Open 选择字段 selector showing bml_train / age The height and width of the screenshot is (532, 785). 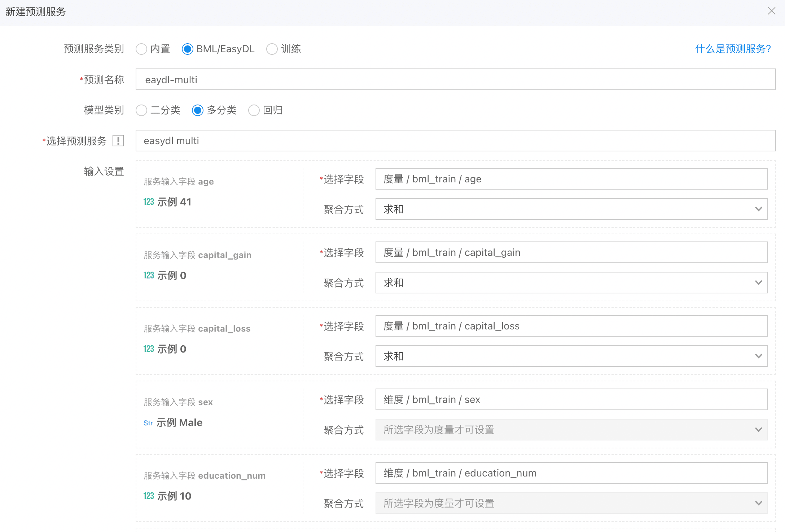tap(571, 179)
